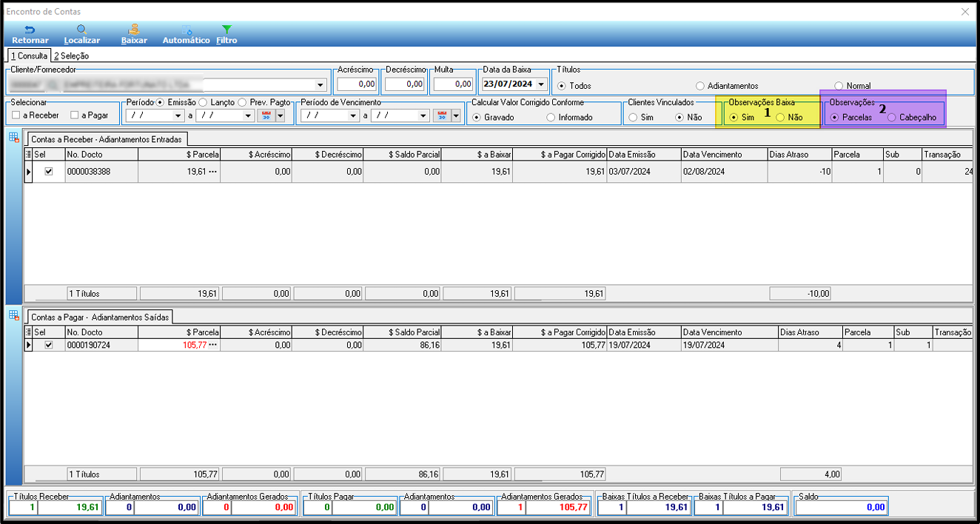Click Data Vencimento header in Contas a Receber grid
Image resolution: width=980 pixels, height=524 pixels.
click(x=724, y=155)
